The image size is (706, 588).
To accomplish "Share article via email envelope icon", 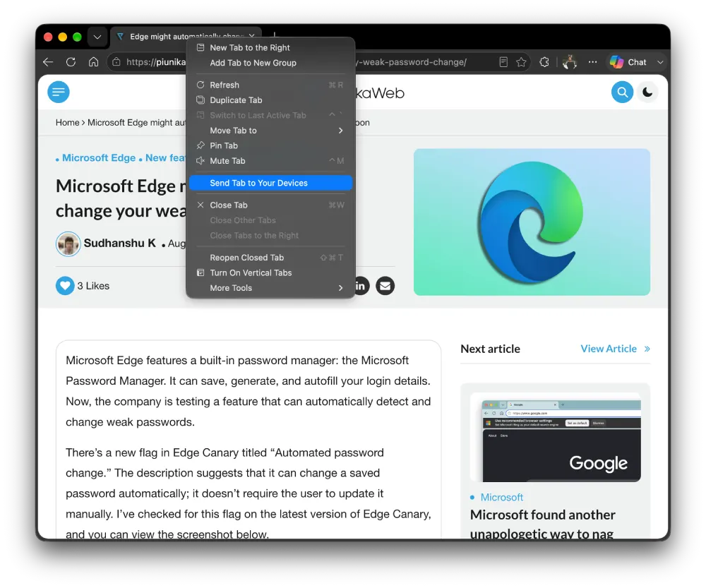I will pos(385,286).
